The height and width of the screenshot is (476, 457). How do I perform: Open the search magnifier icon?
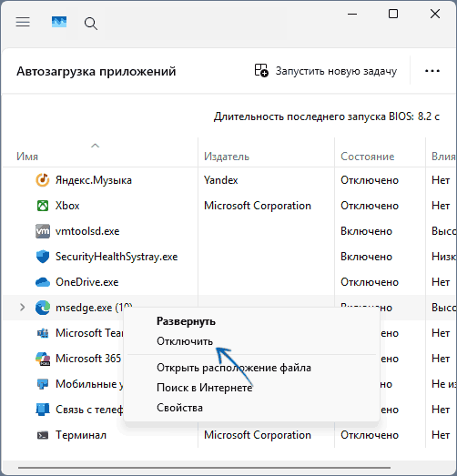(x=91, y=24)
